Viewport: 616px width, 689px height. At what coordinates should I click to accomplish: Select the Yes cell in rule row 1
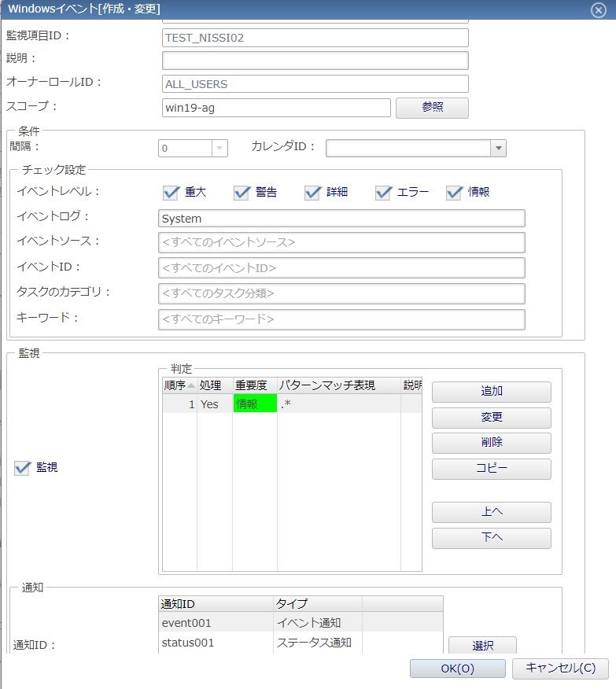(215, 403)
